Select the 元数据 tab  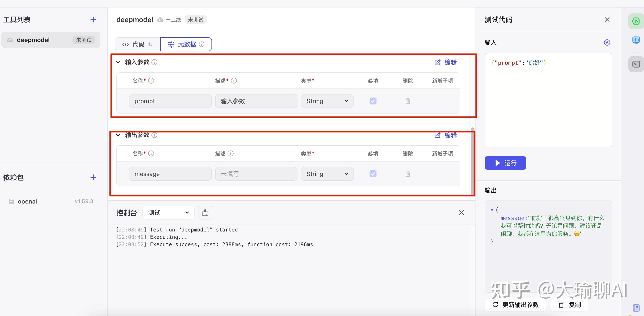pyautogui.click(x=186, y=44)
